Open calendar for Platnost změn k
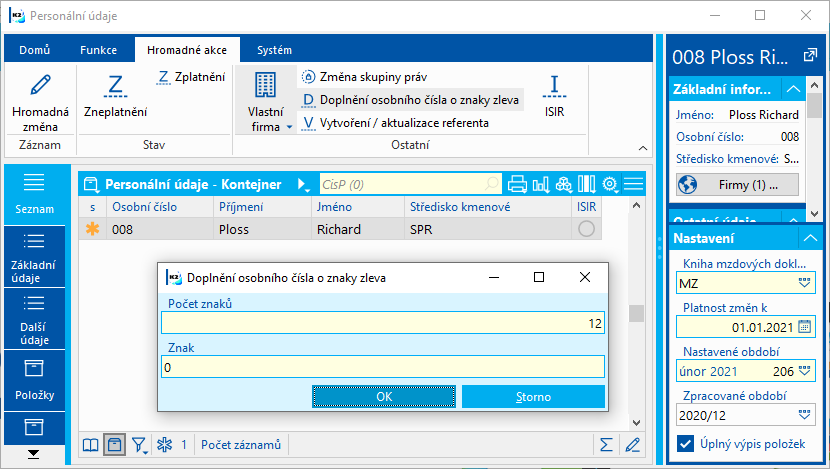Image resolution: width=830 pixels, height=469 pixels. coord(804,327)
